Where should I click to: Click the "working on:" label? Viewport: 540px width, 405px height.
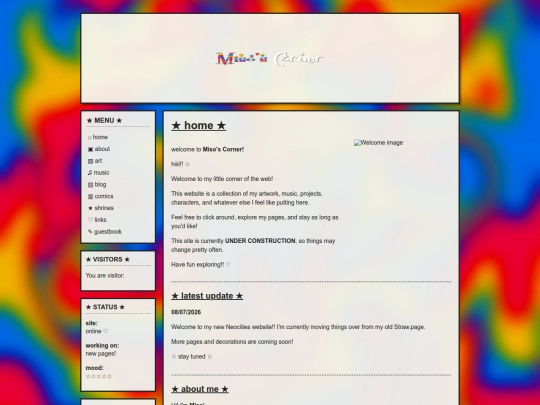click(102, 345)
